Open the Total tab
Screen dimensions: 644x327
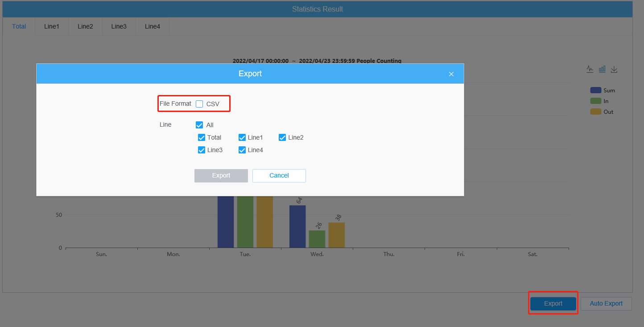pyautogui.click(x=19, y=26)
